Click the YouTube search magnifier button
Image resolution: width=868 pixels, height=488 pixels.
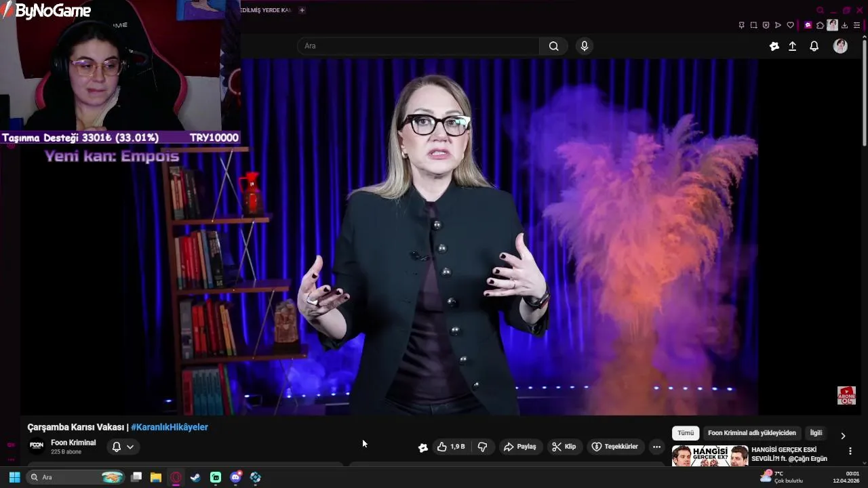553,46
